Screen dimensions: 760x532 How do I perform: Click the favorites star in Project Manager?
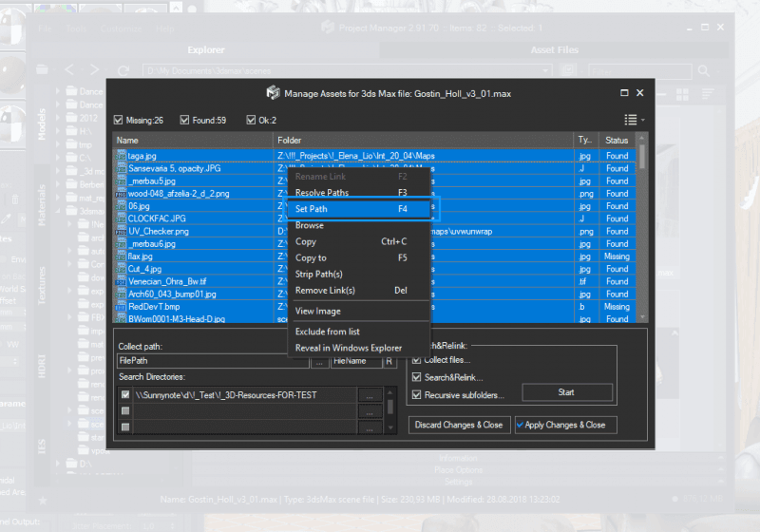[x=43, y=501]
